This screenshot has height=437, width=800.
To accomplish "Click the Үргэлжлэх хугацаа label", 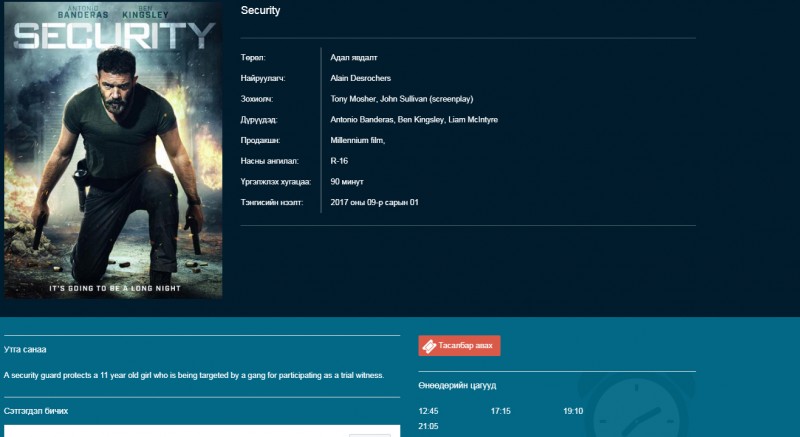I will click(276, 182).
